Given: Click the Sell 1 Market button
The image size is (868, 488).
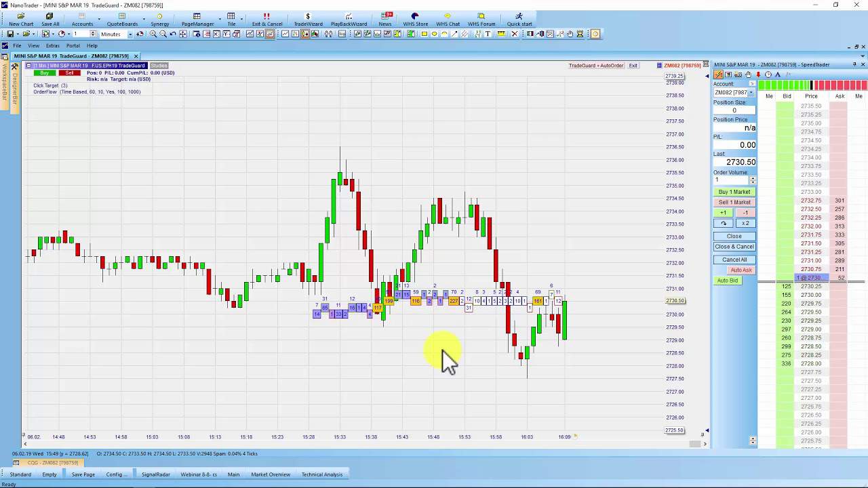Looking at the screenshot, I should [x=734, y=202].
